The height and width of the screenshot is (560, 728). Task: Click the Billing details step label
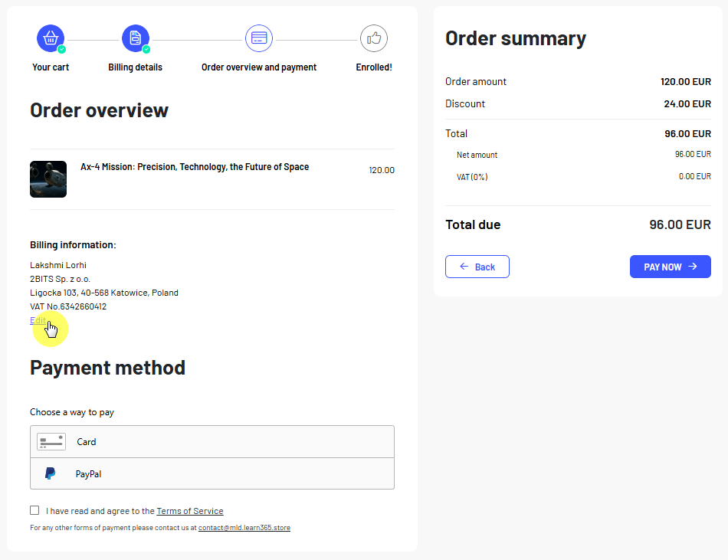pos(135,67)
